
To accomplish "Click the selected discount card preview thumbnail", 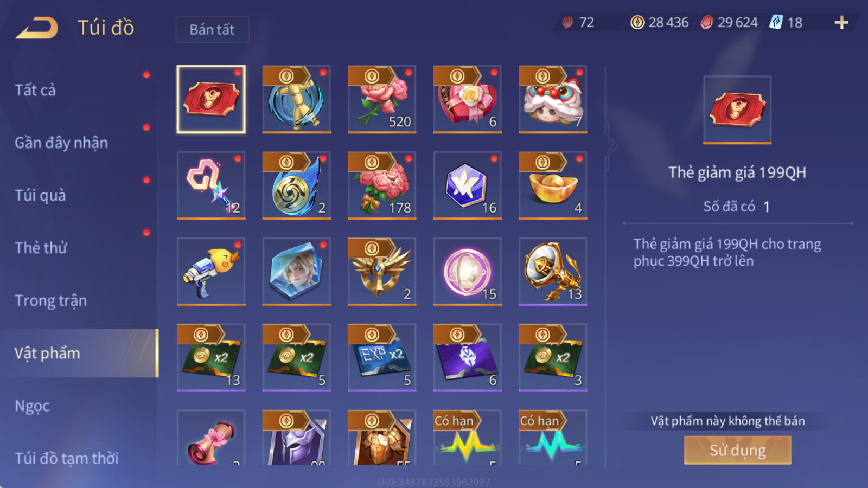I will 737,110.
